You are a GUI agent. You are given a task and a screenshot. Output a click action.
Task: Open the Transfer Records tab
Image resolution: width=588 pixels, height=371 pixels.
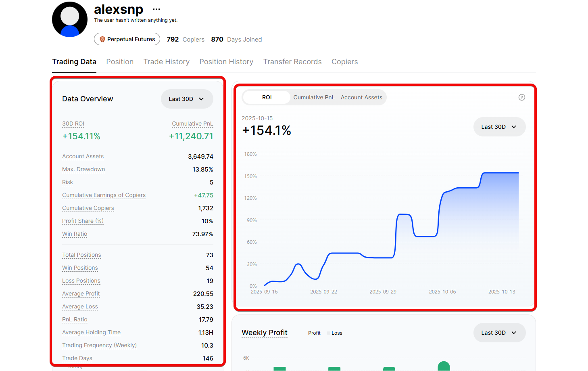(292, 62)
